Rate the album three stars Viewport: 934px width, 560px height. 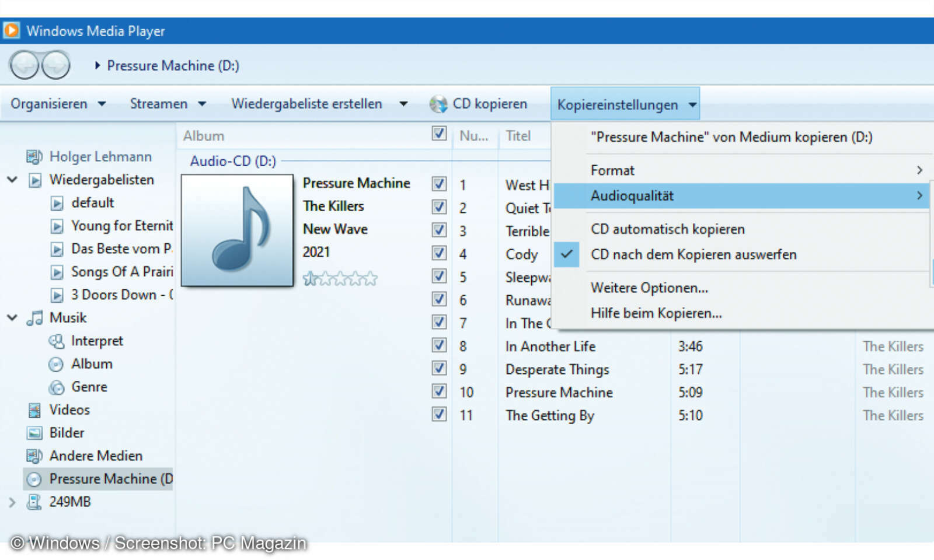pos(340,278)
